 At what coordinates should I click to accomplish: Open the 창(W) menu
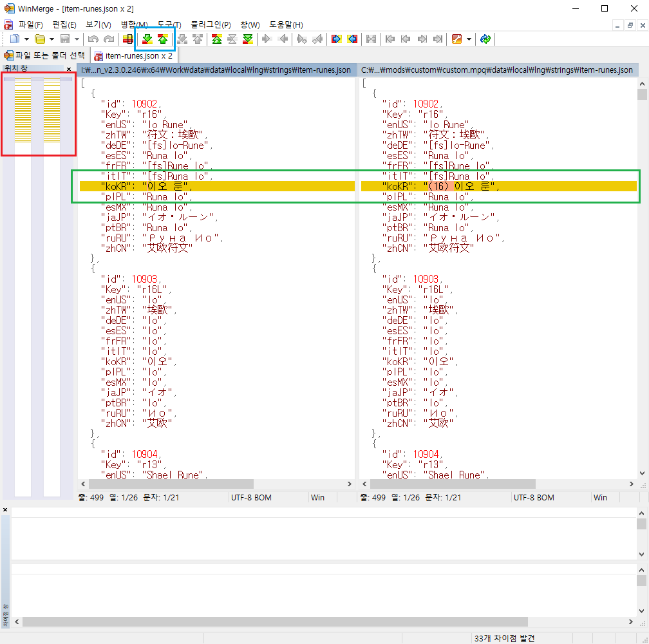[x=250, y=25]
